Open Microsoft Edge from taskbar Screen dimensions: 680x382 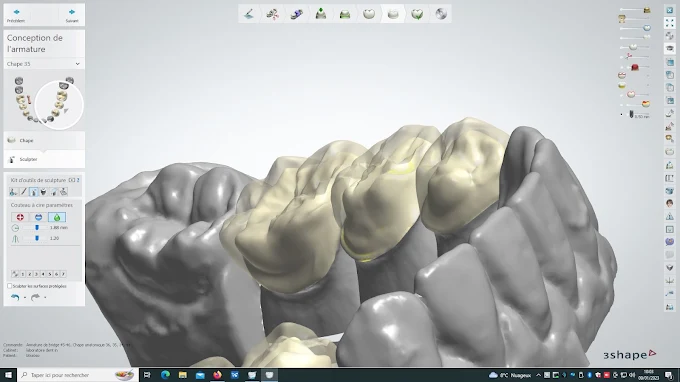[165, 375]
